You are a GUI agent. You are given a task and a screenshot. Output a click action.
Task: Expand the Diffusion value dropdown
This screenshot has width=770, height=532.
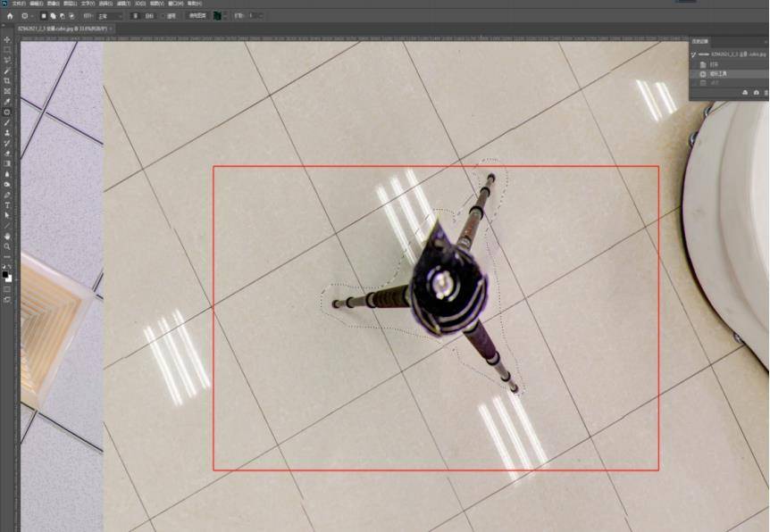click(x=260, y=16)
